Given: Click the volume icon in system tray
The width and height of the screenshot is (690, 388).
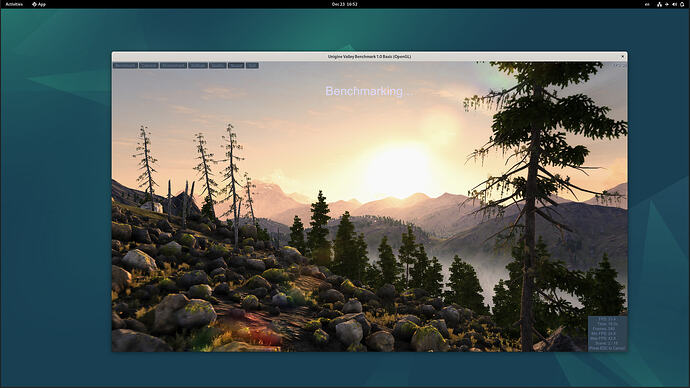Looking at the screenshot, I should click(674, 4).
